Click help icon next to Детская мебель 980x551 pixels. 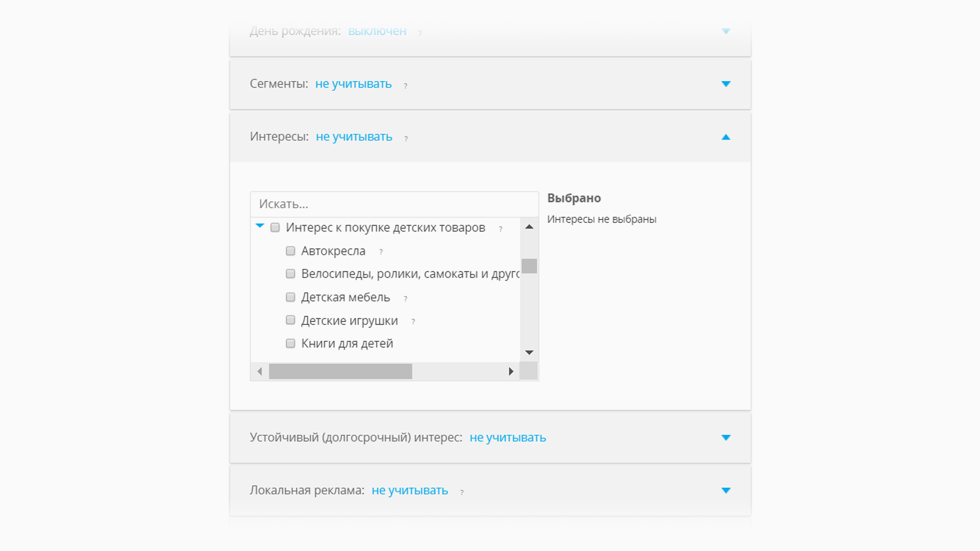[x=405, y=299]
